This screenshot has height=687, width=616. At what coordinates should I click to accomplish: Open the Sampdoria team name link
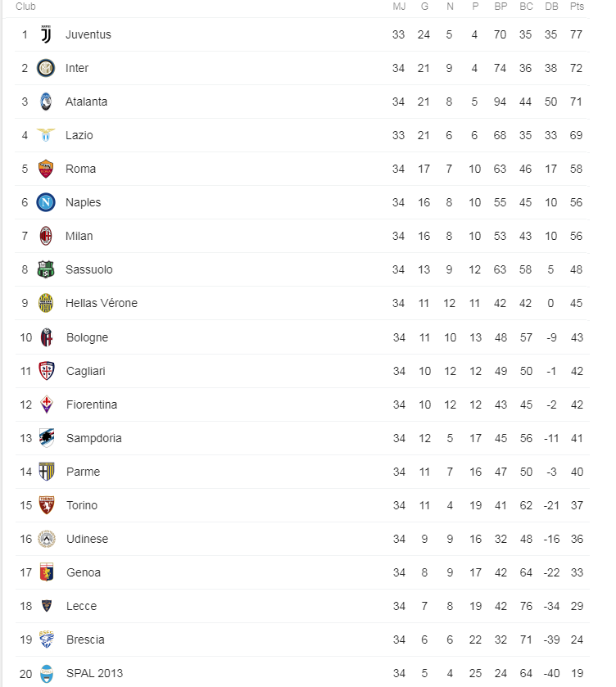[x=94, y=439]
